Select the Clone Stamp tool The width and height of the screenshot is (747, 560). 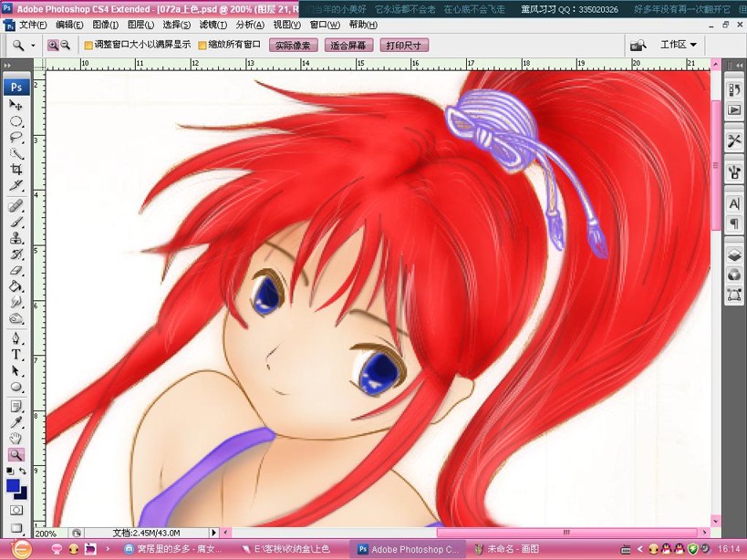tap(16, 238)
